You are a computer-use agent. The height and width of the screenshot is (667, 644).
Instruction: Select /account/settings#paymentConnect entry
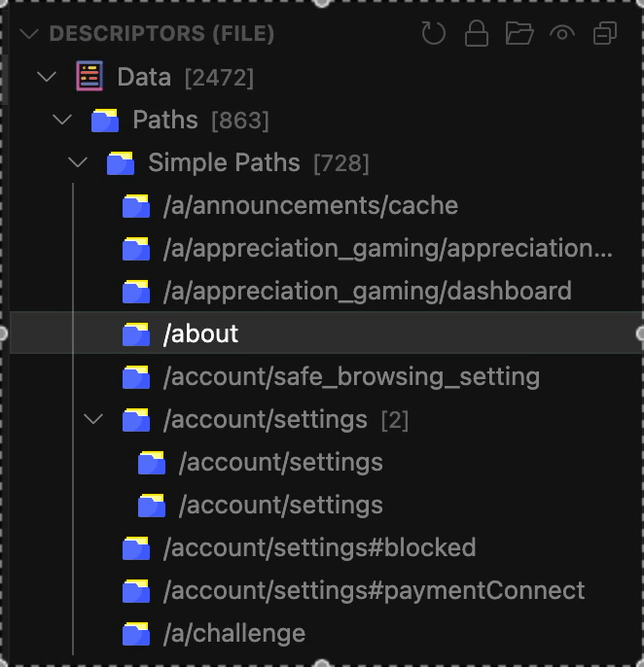click(374, 591)
